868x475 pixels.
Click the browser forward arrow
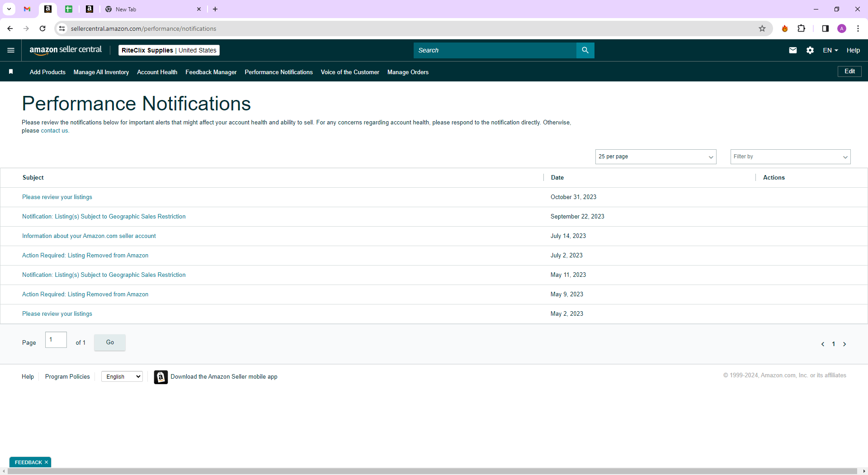26,28
